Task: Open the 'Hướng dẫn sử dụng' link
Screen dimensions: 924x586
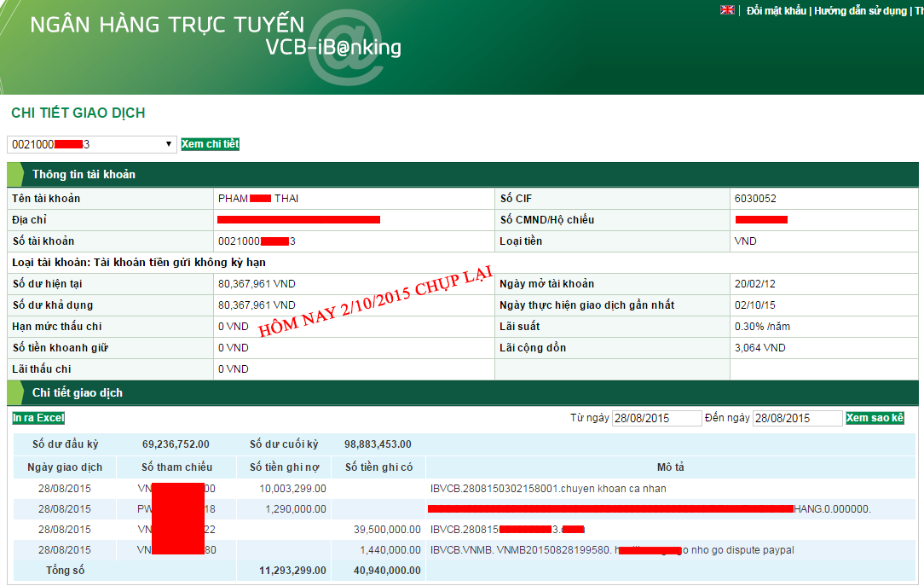Action: pyautogui.click(x=860, y=10)
